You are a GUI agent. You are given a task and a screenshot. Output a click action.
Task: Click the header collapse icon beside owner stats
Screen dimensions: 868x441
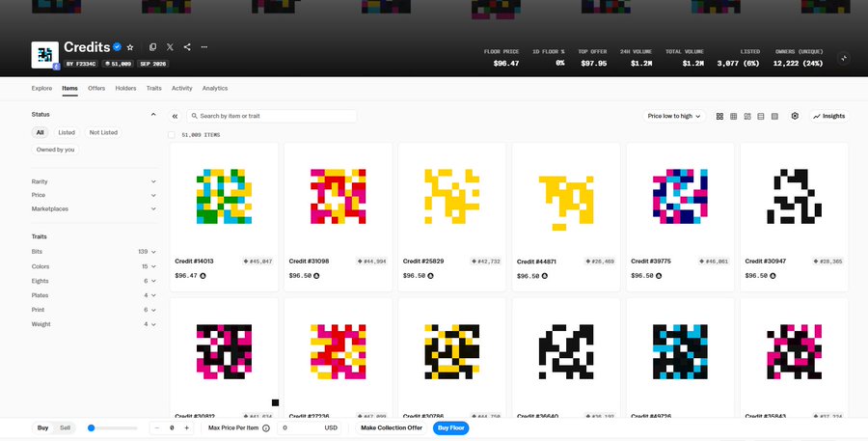coord(843,58)
